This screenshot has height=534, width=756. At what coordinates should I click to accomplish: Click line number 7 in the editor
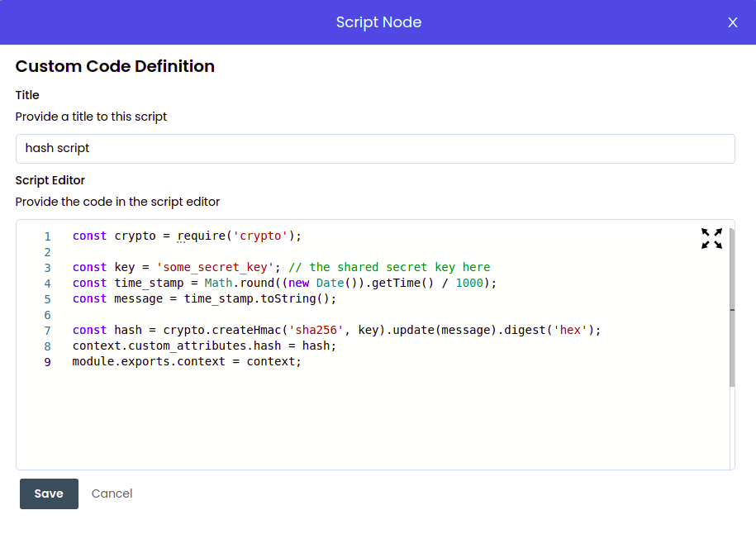(x=47, y=329)
